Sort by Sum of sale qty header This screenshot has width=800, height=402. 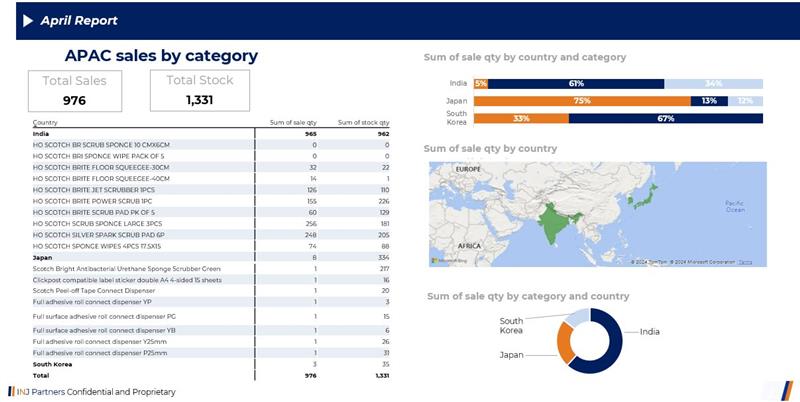coord(293,122)
